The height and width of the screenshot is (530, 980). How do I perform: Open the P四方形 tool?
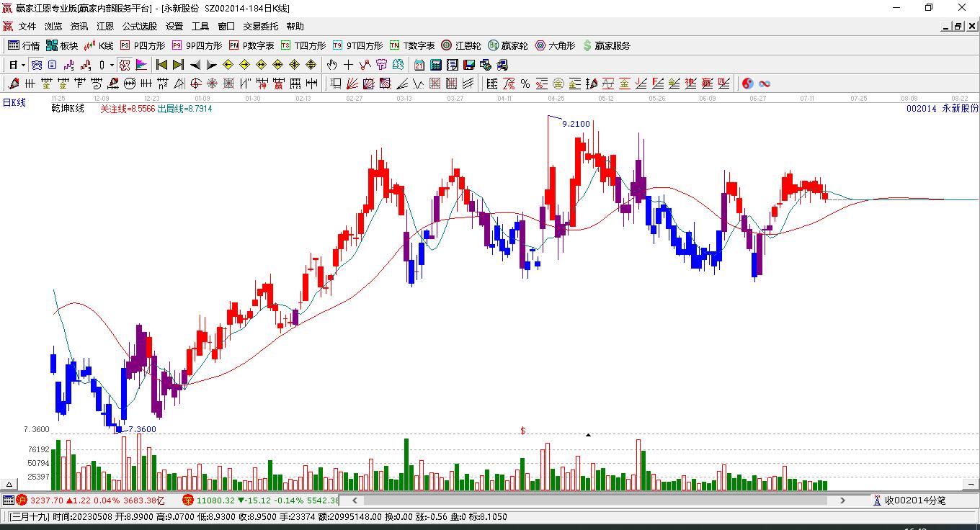142,45
